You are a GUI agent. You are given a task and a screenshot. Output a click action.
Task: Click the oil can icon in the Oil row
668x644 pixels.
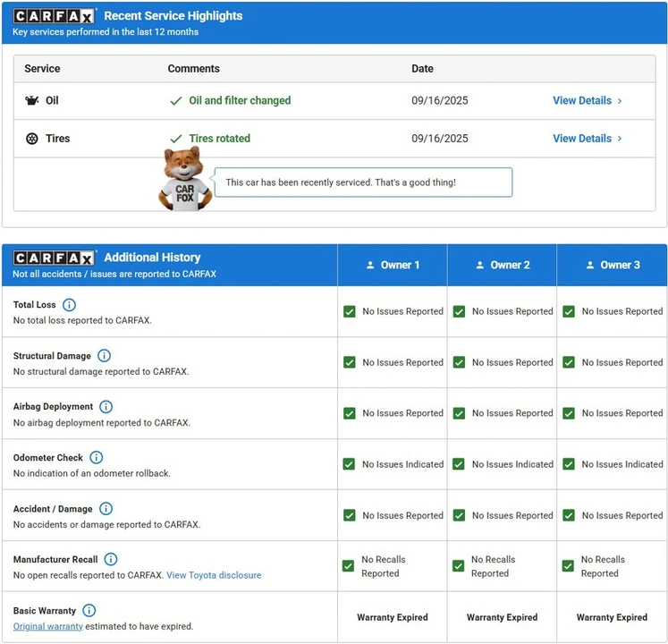pos(31,100)
